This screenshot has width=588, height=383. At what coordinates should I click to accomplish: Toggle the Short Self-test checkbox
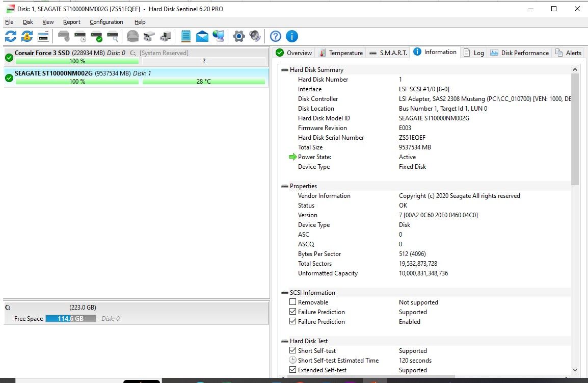[293, 350]
